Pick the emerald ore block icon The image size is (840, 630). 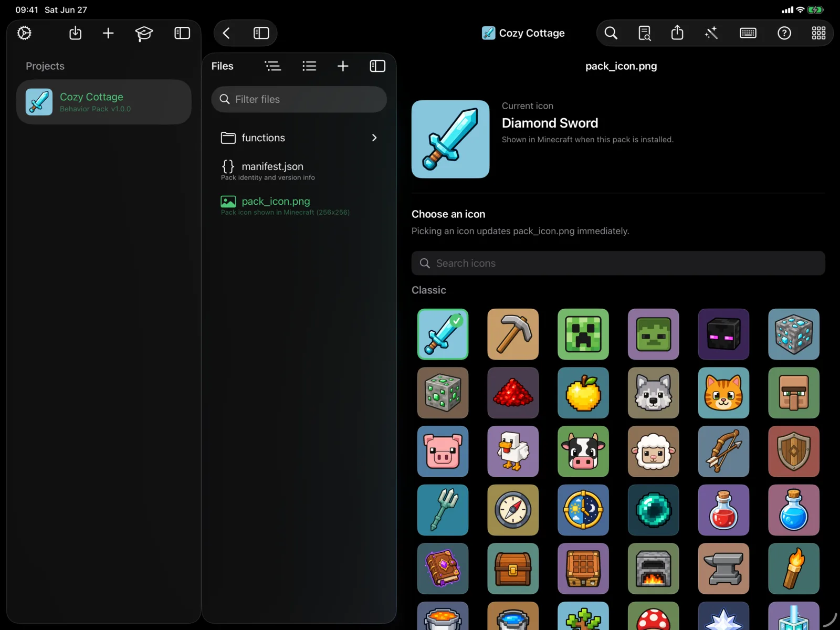tap(443, 393)
